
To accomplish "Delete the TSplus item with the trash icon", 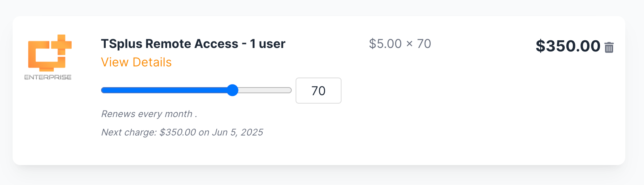I will pyautogui.click(x=609, y=47).
